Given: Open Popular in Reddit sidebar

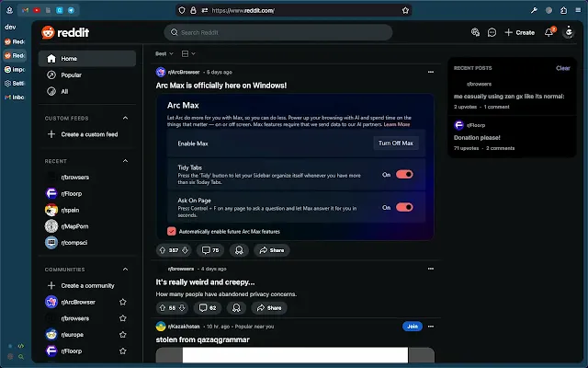Looking at the screenshot, I should click(87, 75).
